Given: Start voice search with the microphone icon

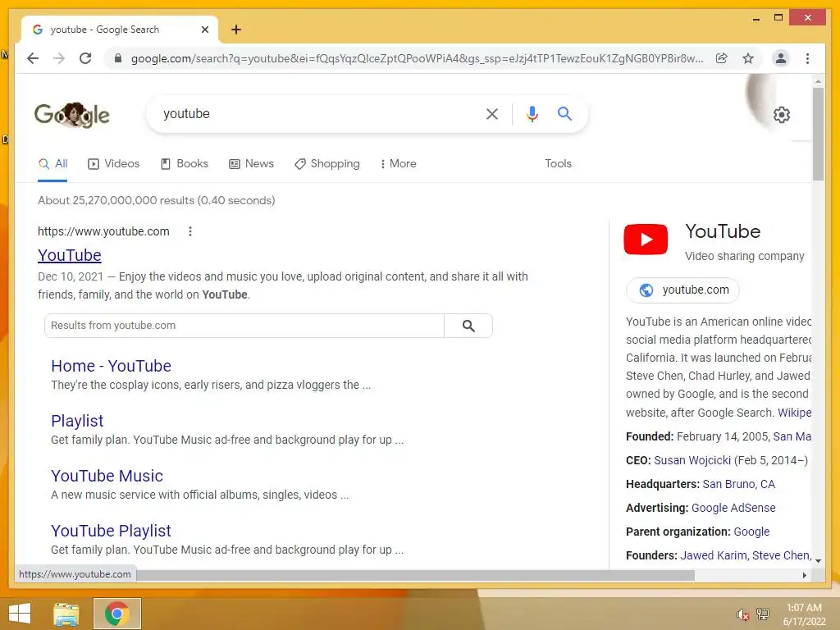Looking at the screenshot, I should click(x=532, y=113).
